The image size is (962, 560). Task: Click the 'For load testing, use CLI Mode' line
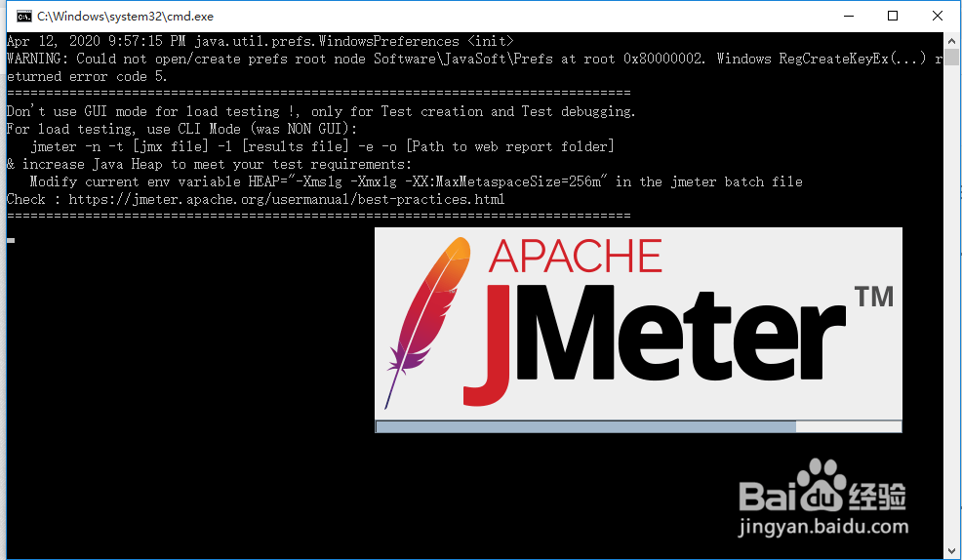point(181,129)
